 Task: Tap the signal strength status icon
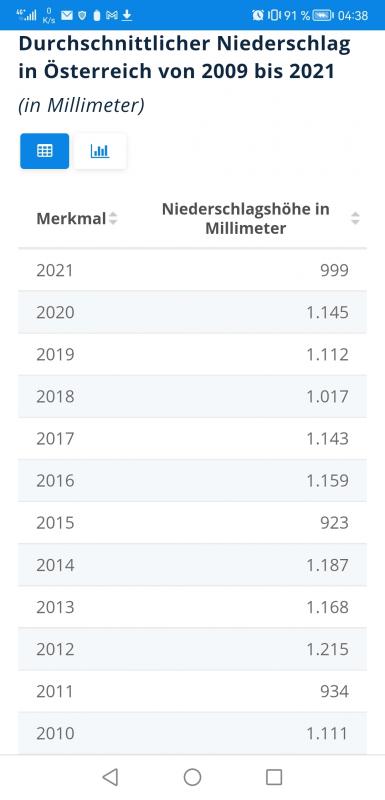(x=27, y=15)
